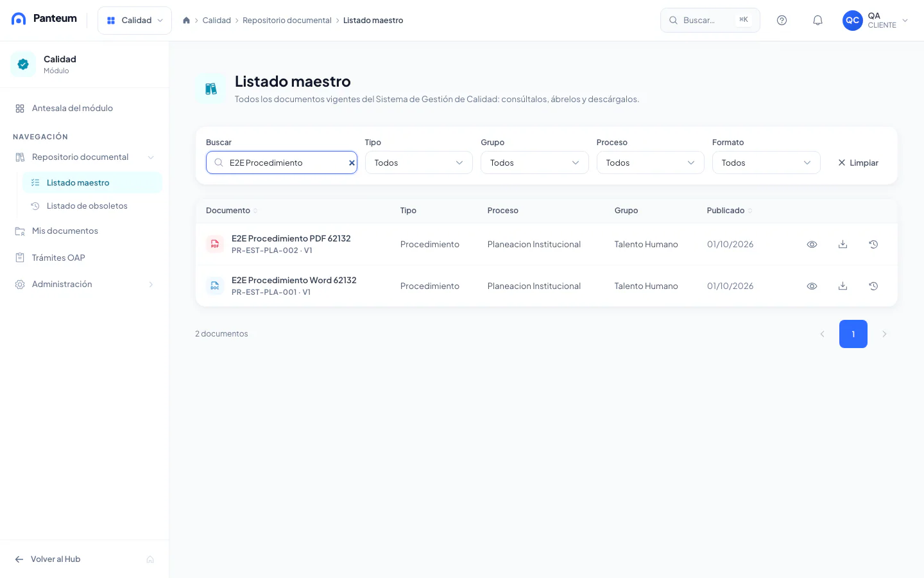The width and height of the screenshot is (924, 578).
Task: Open the user account menu chevron
Action: 905,21
